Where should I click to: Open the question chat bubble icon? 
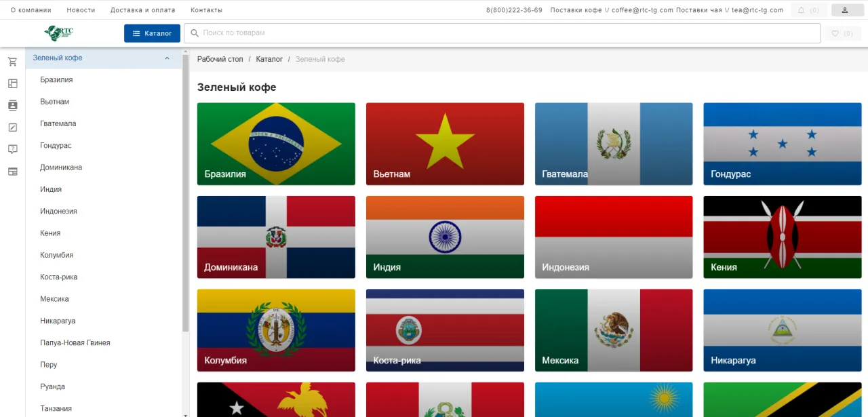(x=12, y=149)
